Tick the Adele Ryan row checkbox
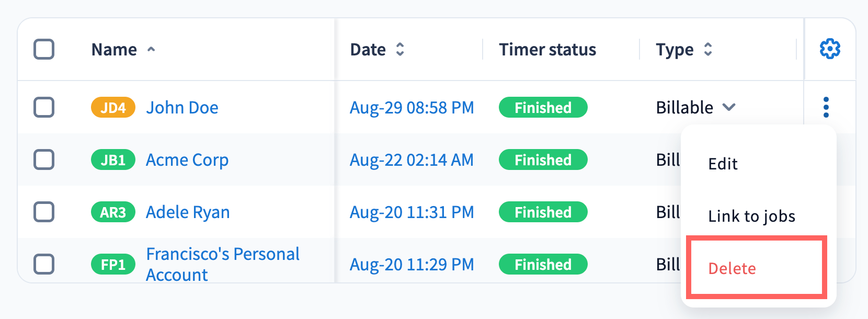 tap(44, 212)
